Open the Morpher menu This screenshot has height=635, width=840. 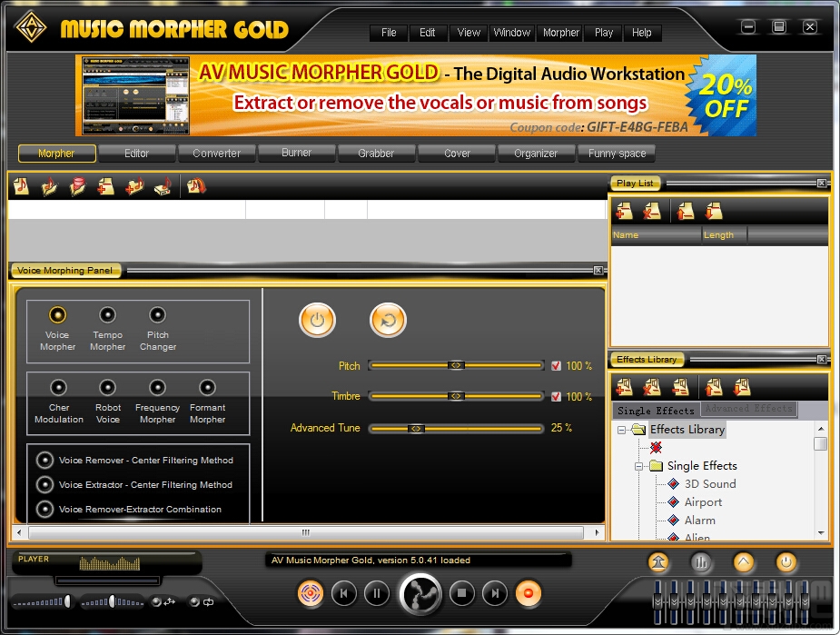(561, 33)
